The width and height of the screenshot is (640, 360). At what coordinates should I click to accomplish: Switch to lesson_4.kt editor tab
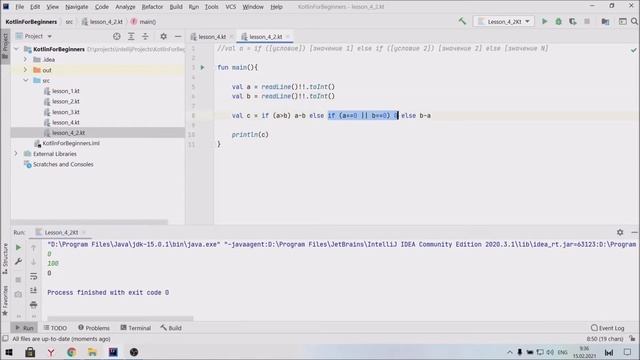(212, 37)
